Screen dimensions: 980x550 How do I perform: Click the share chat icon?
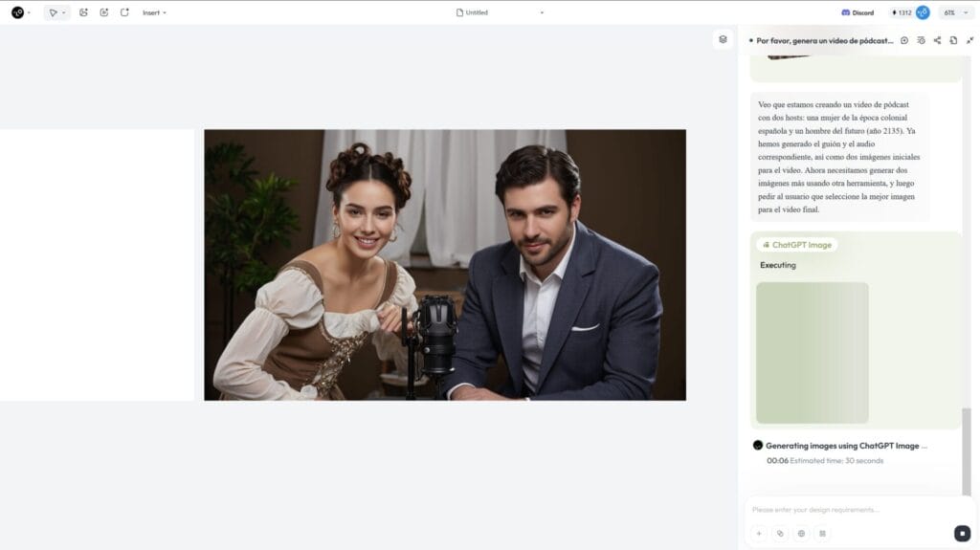coord(937,40)
